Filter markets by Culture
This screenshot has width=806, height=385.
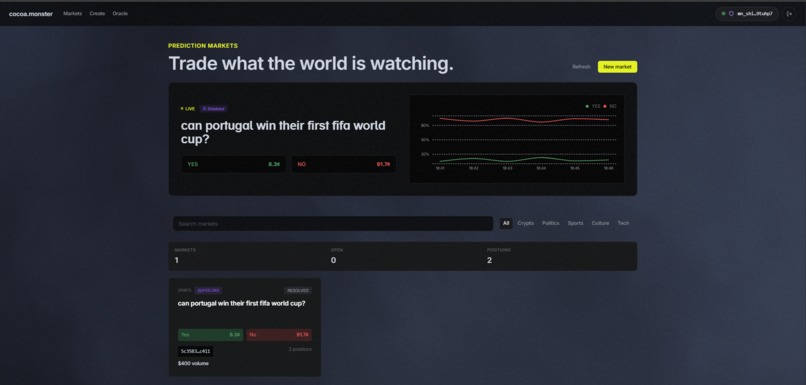[x=600, y=224]
